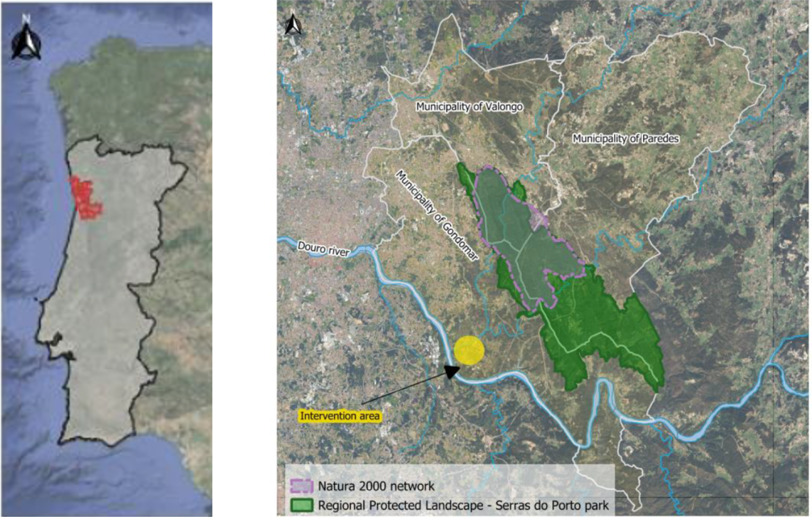Collapse the Municipality of Valongo boundary group
This screenshot has width=812, height=517.
[471, 107]
